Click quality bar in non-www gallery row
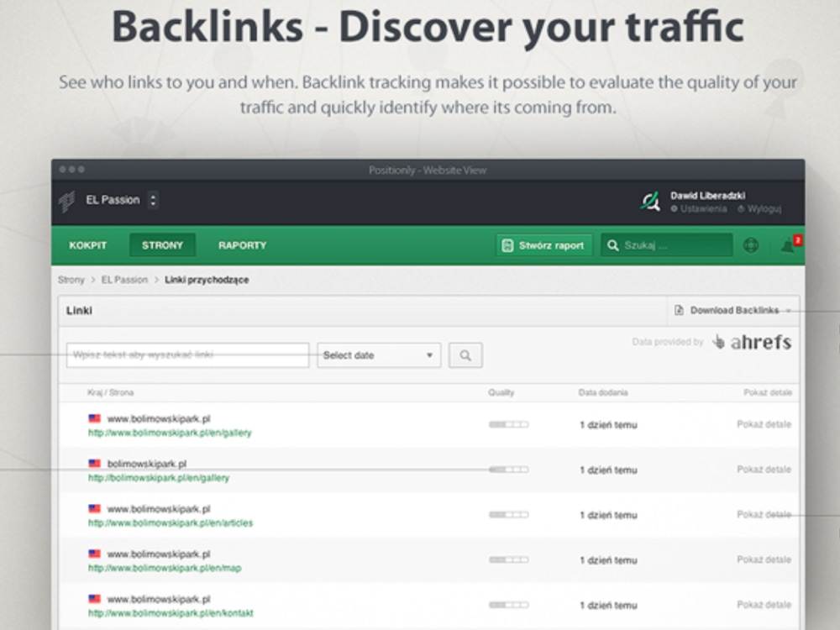The width and height of the screenshot is (840, 630). pos(508,470)
